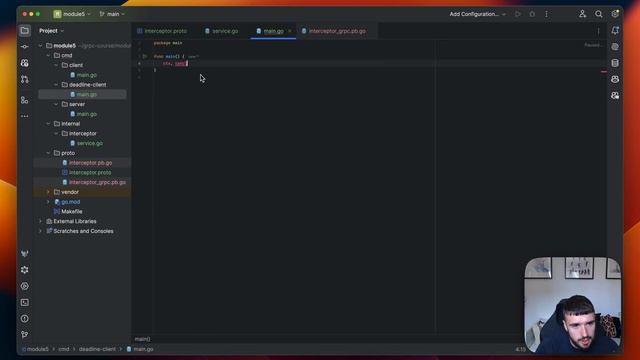The width and height of the screenshot is (640, 360).
Task: Open the Pull Requests tool window
Action: tap(25, 79)
